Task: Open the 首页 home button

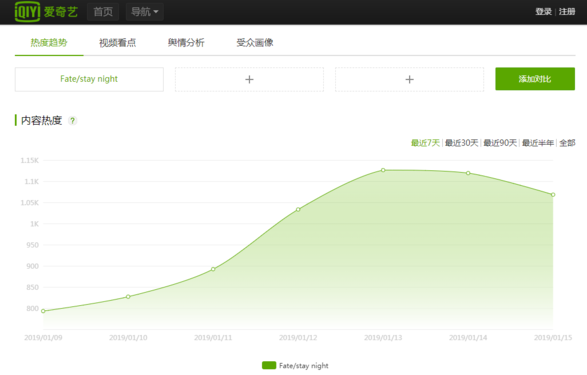Action: click(103, 12)
